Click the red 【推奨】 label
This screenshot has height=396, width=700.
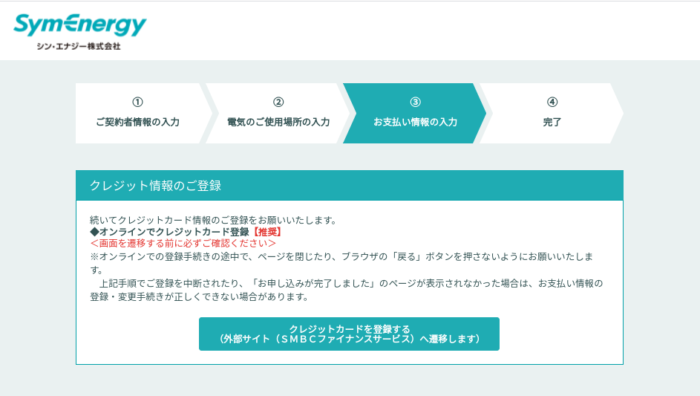(x=267, y=232)
